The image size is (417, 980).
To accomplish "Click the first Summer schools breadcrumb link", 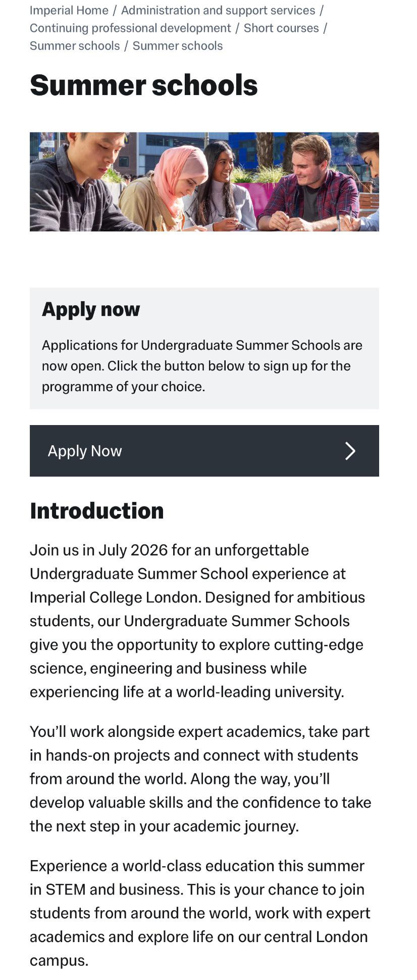I will pos(75,45).
